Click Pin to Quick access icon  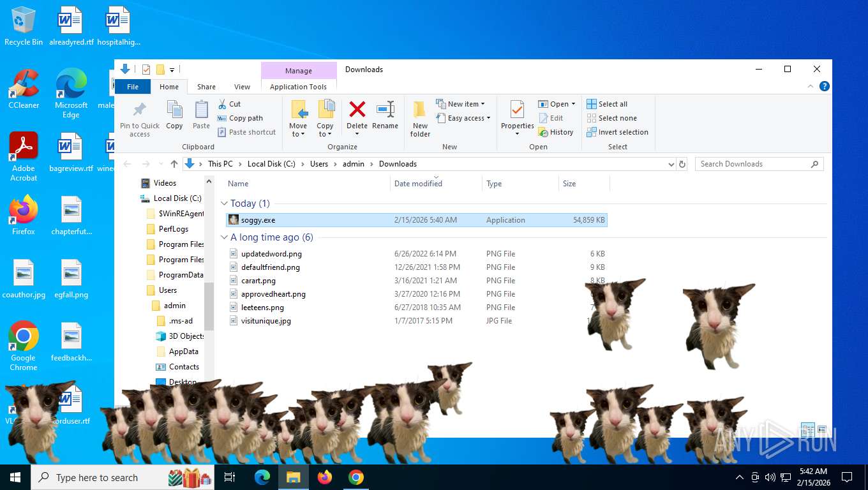(x=139, y=109)
